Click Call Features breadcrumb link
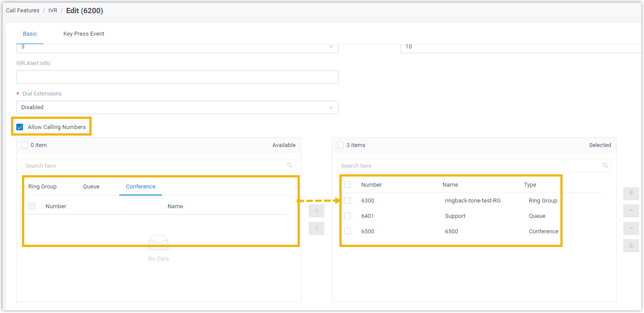 pyautogui.click(x=22, y=11)
